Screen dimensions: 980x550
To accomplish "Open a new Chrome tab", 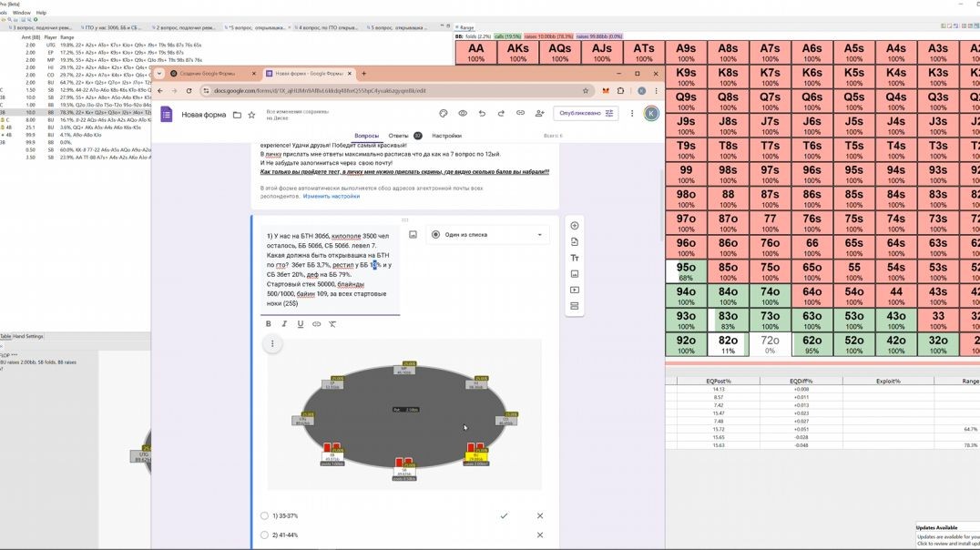I will (363, 73).
